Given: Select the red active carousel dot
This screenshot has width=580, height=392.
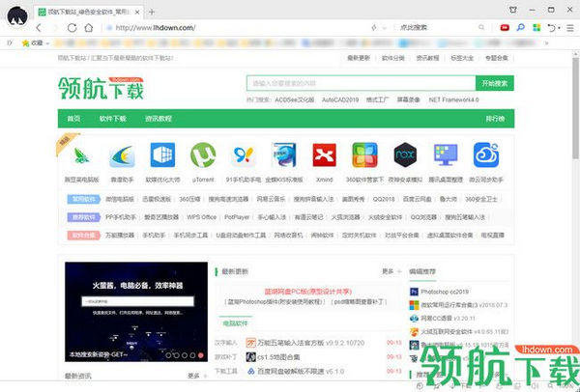Looking at the screenshot, I should tap(201, 355).
